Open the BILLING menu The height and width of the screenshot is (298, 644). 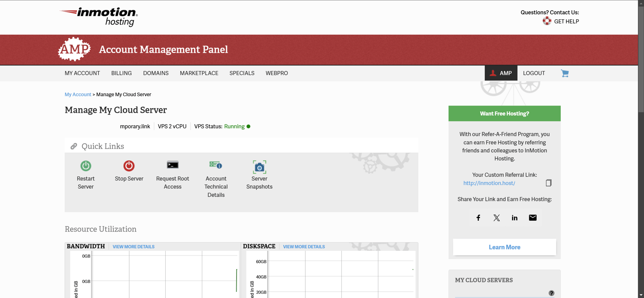tap(122, 73)
